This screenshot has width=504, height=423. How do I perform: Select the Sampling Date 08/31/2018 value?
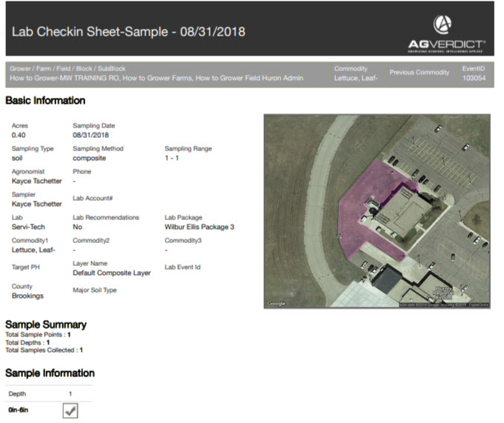pyautogui.click(x=90, y=136)
